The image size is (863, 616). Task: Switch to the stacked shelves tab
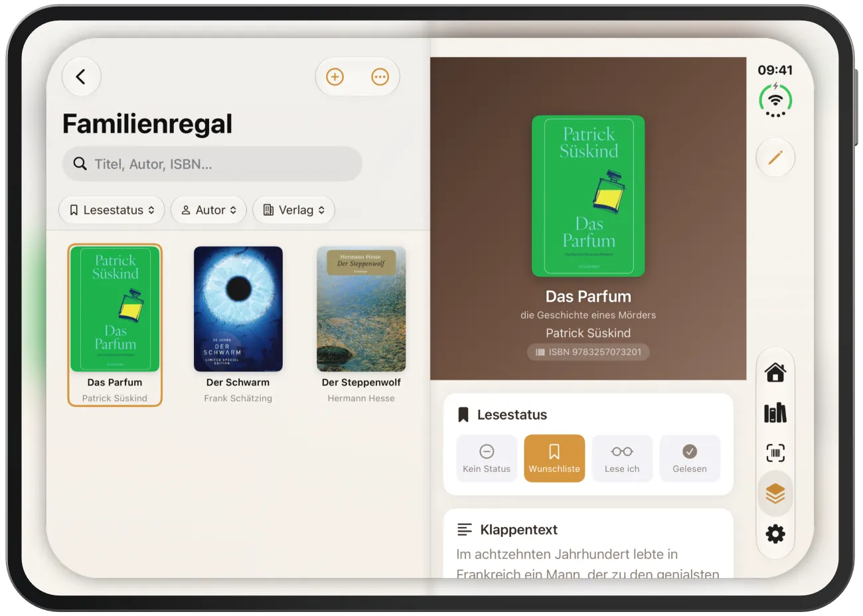pos(775,494)
